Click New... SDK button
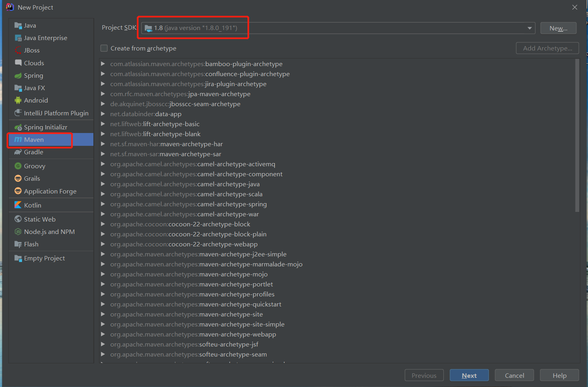Screen dimensions: 588x387 558,28
